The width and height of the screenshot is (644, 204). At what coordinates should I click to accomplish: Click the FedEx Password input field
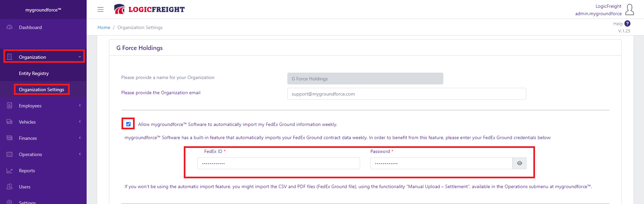[441, 163]
